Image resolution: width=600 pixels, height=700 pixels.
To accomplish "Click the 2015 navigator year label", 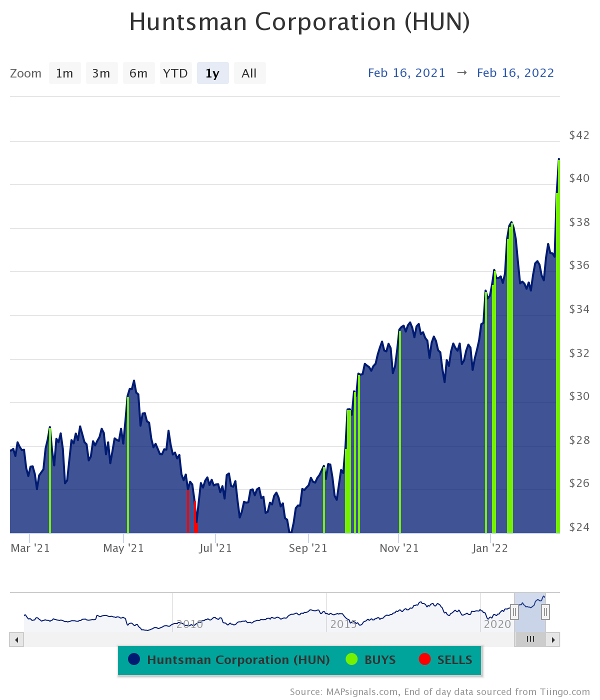I will (x=343, y=624).
